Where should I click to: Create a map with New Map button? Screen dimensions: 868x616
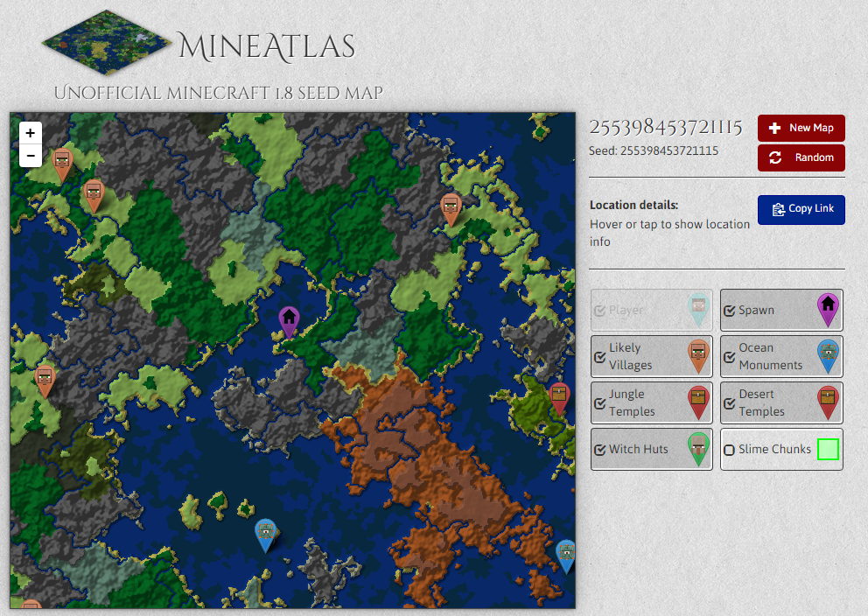tap(801, 128)
